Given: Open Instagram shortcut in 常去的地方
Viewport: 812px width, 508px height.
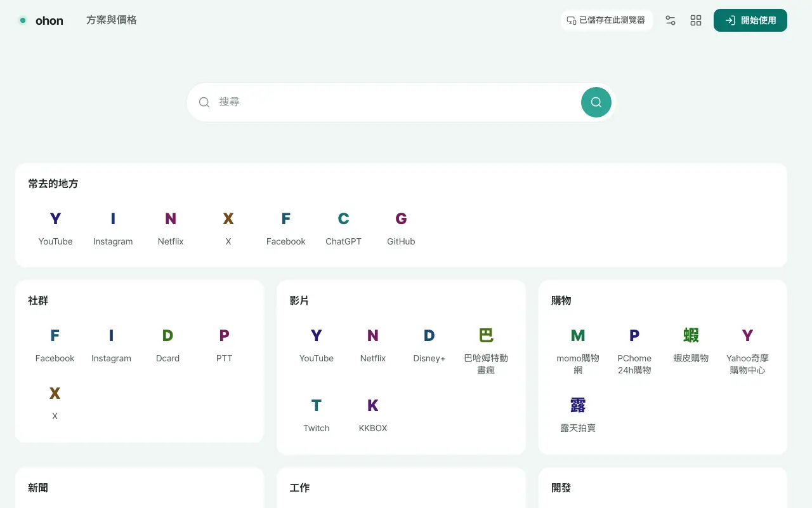Looking at the screenshot, I should pos(113,229).
